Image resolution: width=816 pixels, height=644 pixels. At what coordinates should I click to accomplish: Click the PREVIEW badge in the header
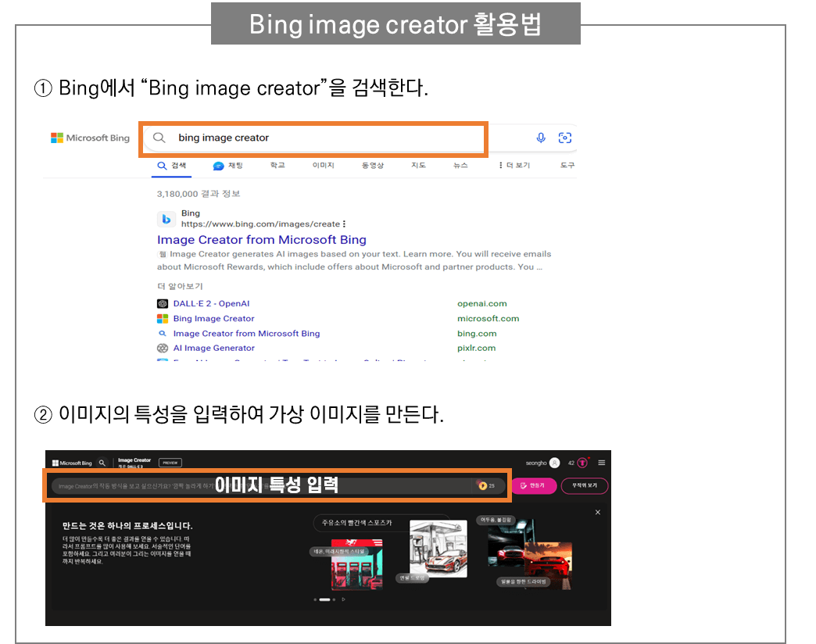pos(170,463)
